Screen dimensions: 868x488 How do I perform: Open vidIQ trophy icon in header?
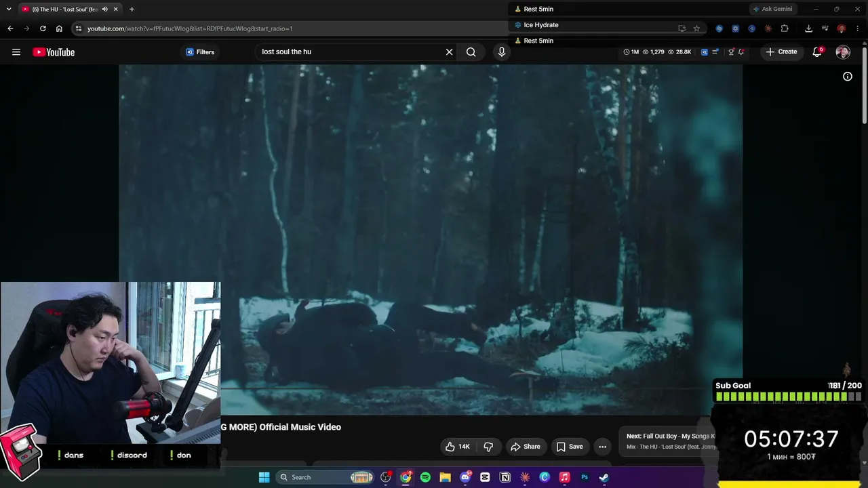pos(731,52)
